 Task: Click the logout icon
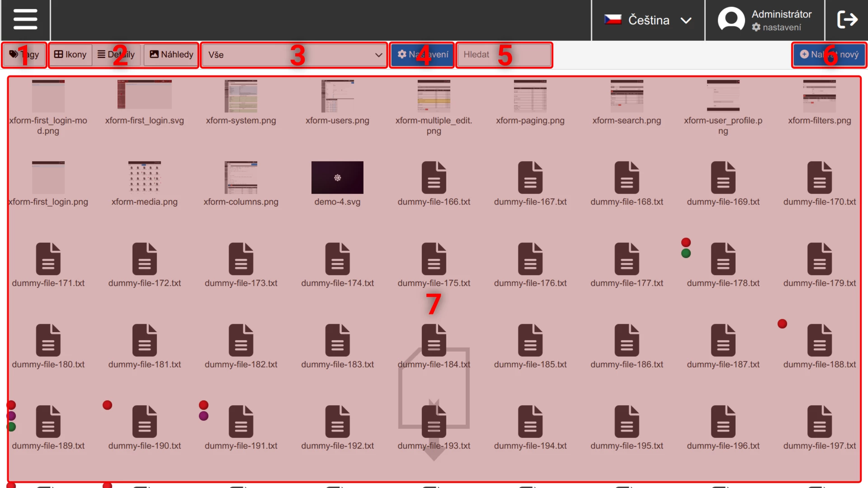click(x=847, y=20)
